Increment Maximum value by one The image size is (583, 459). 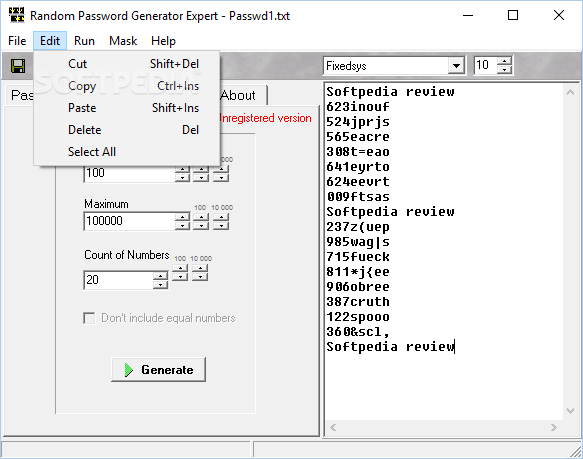coord(182,217)
